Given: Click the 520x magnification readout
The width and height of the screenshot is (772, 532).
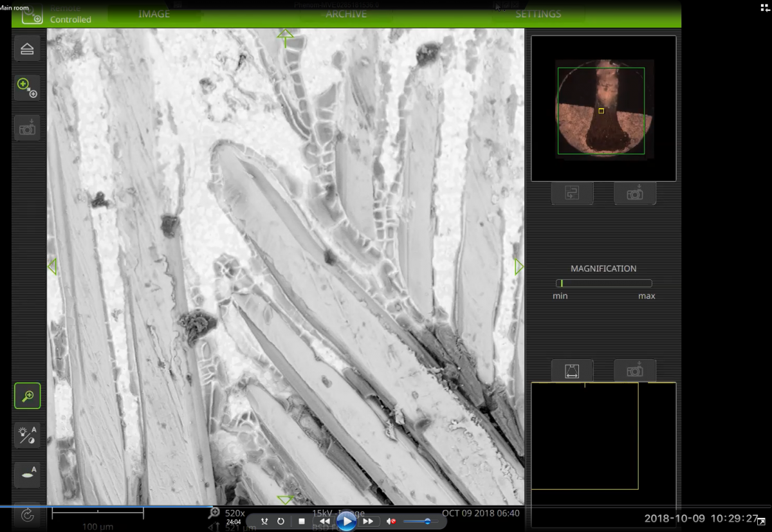Looking at the screenshot, I should point(235,513).
